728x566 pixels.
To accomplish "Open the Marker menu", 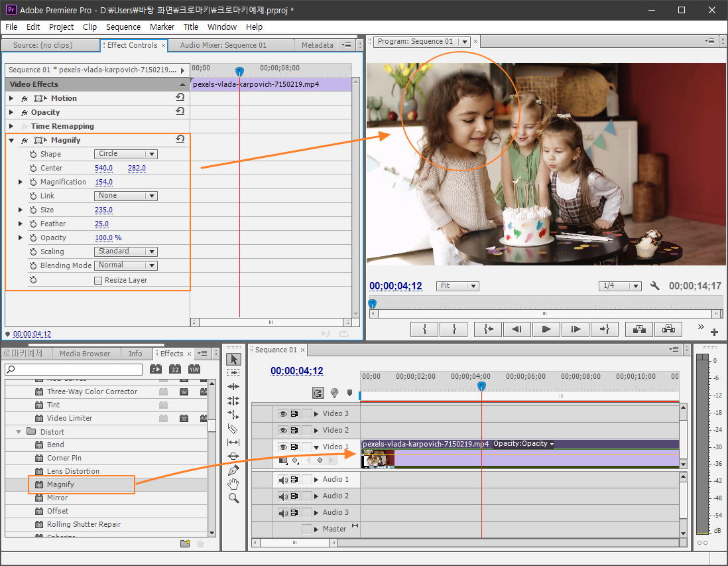I will 162,27.
